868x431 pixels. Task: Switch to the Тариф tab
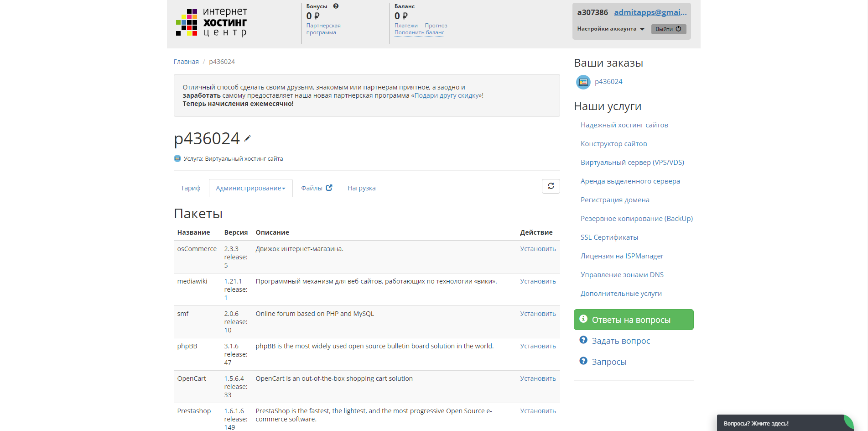pyautogui.click(x=191, y=188)
